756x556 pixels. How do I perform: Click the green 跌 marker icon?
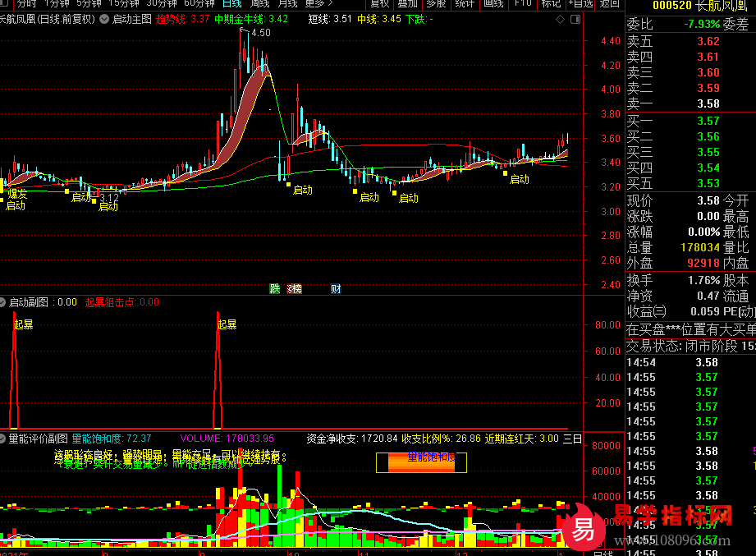click(x=274, y=288)
